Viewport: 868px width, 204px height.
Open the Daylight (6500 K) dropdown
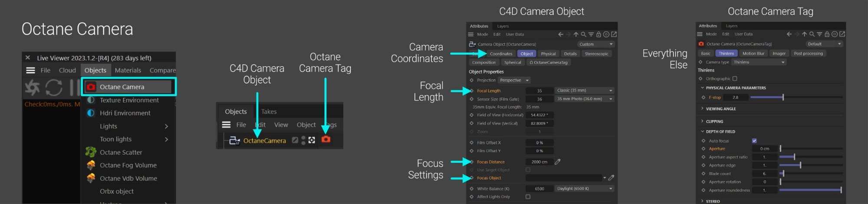(584, 189)
